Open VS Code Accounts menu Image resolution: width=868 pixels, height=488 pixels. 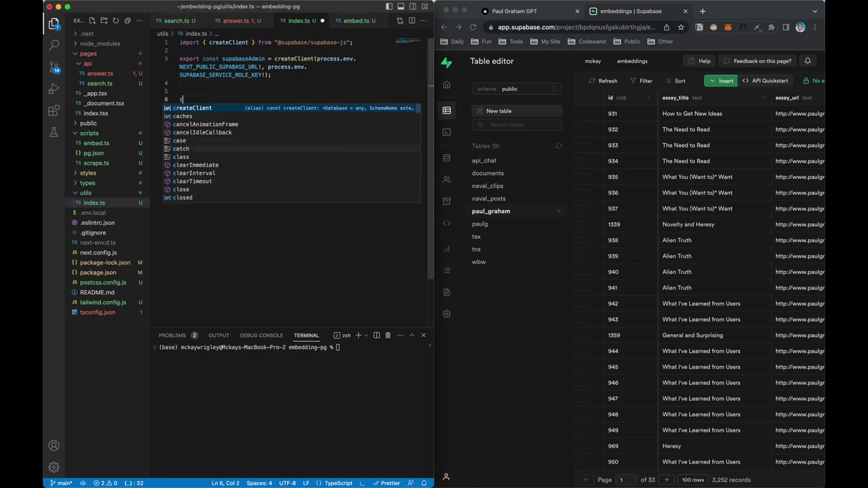(x=54, y=445)
